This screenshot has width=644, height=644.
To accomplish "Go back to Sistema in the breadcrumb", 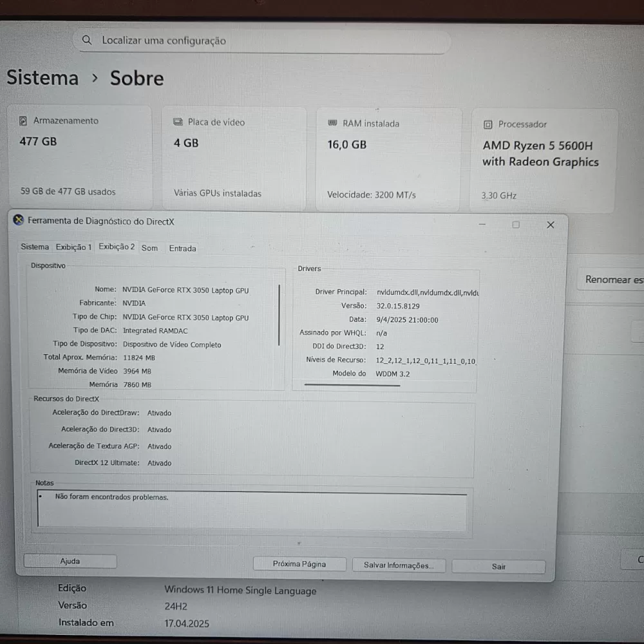I will [43, 78].
